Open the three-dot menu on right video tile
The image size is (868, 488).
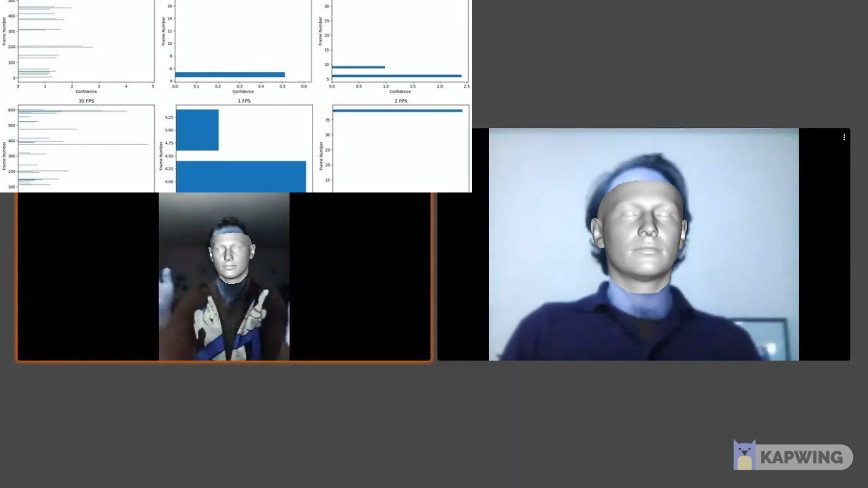(844, 137)
